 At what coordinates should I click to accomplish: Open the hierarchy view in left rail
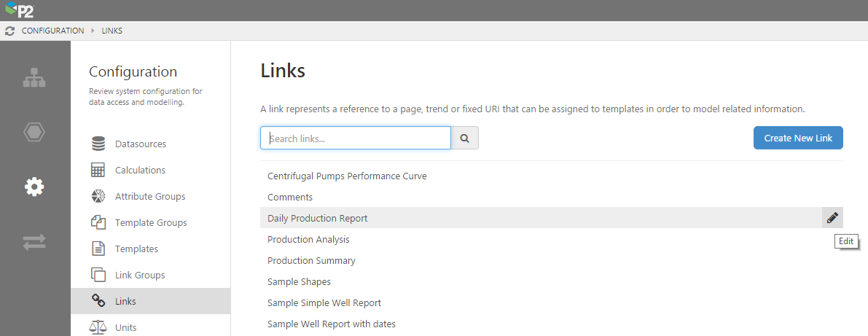(34, 78)
